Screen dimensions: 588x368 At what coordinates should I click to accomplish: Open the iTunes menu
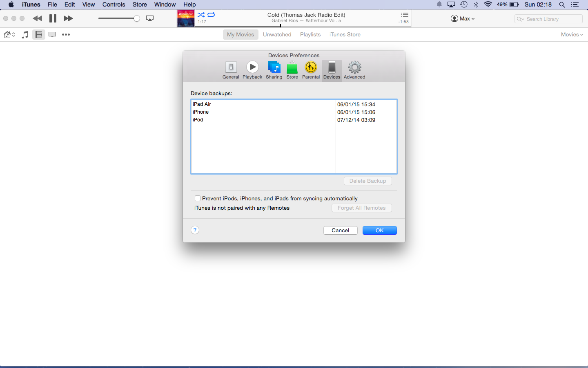[31, 4]
